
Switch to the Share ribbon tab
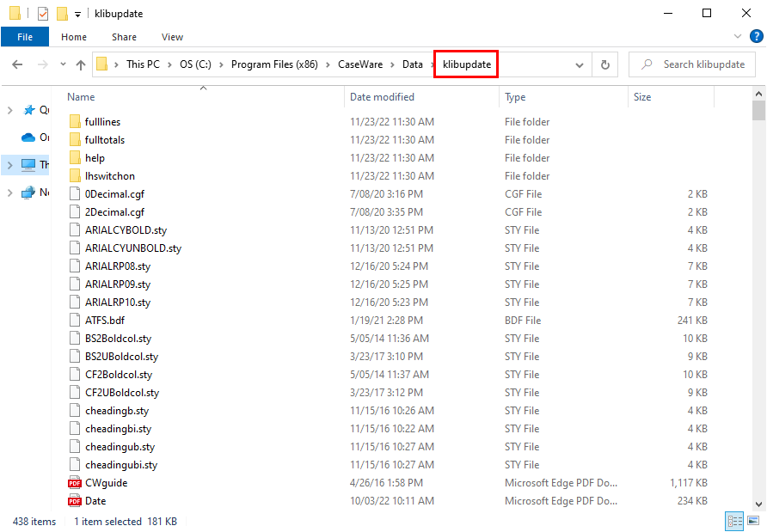coord(124,37)
